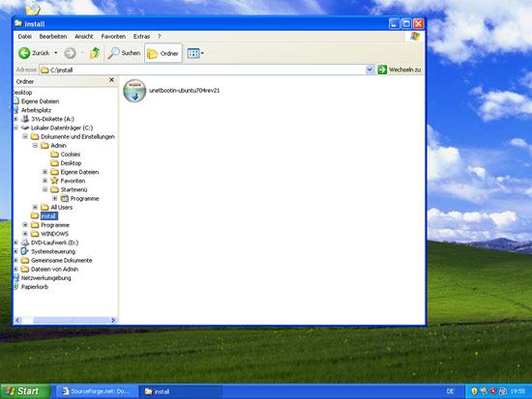532x399 pixels.
Task: Go up one folder level icon
Action: click(95, 53)
